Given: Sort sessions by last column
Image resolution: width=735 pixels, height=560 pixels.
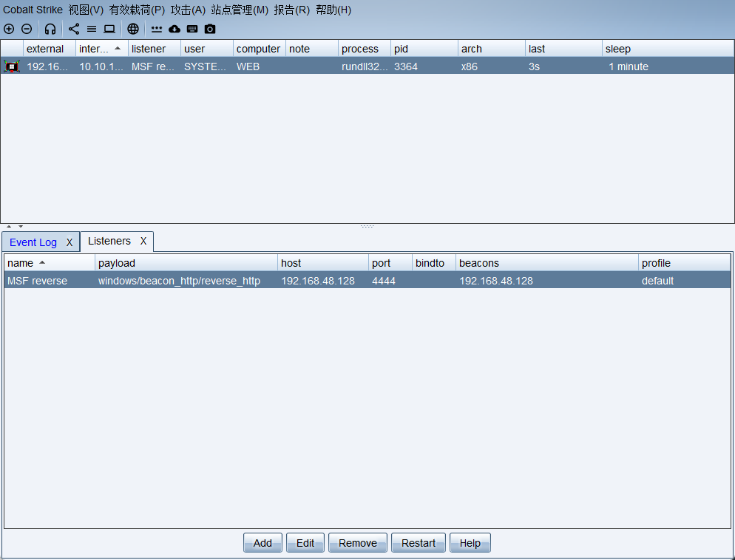Looking at the screenshot, I should coord(563,49).
